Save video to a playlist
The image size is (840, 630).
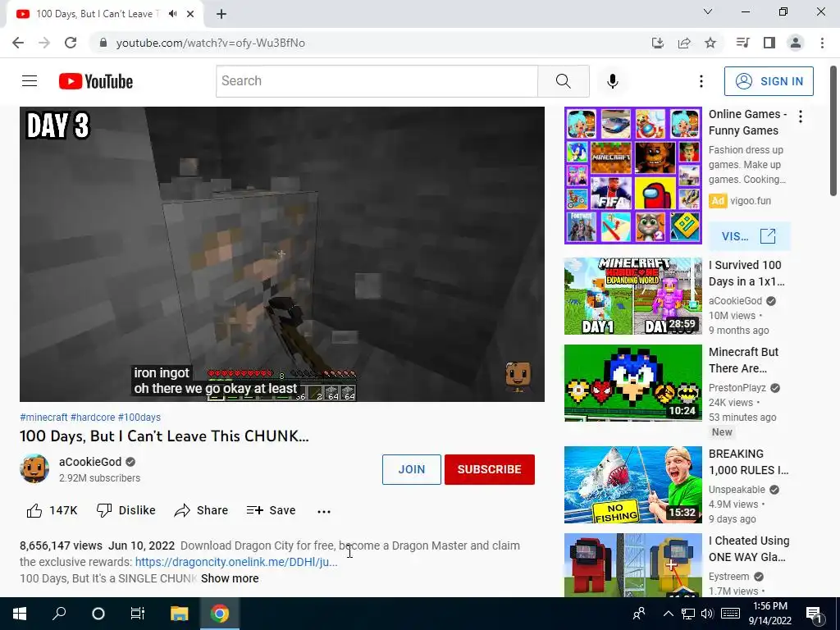(271, 510)
